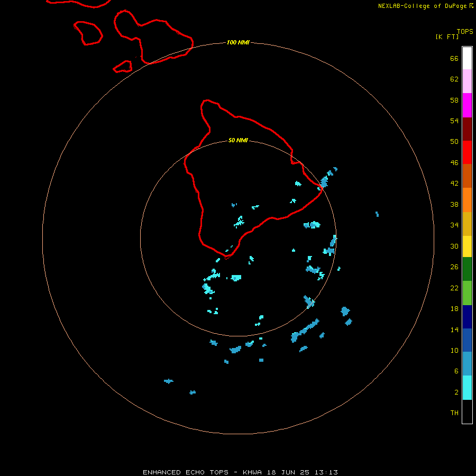Click the legend value 22
Viewport: 476px width, 476px height.
tap(454, 288)
